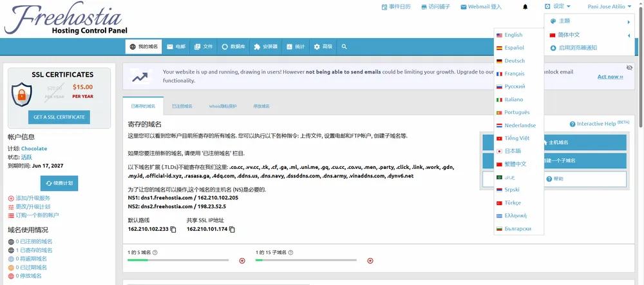Click the red plus beside the domains usage bar
This screenshot has height=285, width=644.
click(x=242, y=260)
